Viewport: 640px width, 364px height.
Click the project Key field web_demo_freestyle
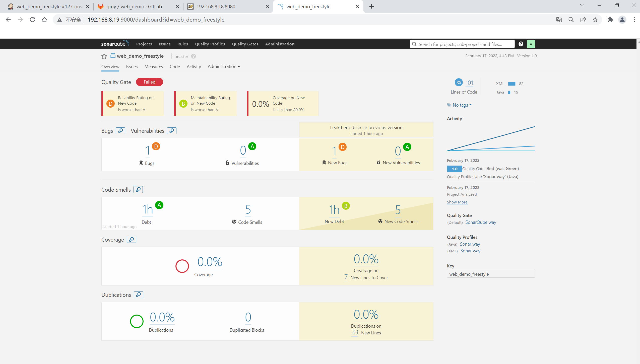coord(491,274)
